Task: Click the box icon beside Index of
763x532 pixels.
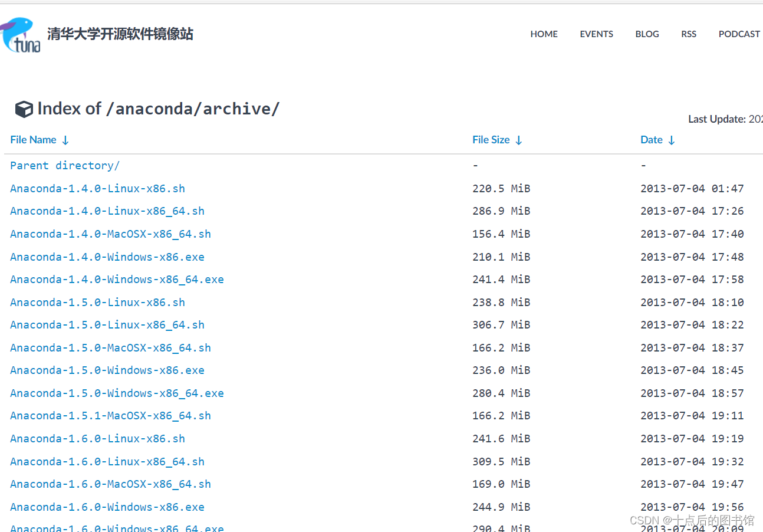Action: click(x=24, y=109)
